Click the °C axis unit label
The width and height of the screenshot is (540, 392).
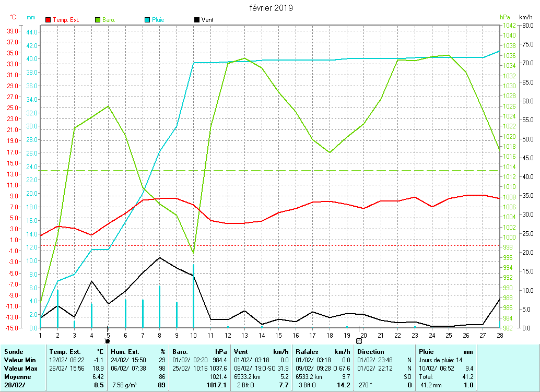[x=14, y=17]
